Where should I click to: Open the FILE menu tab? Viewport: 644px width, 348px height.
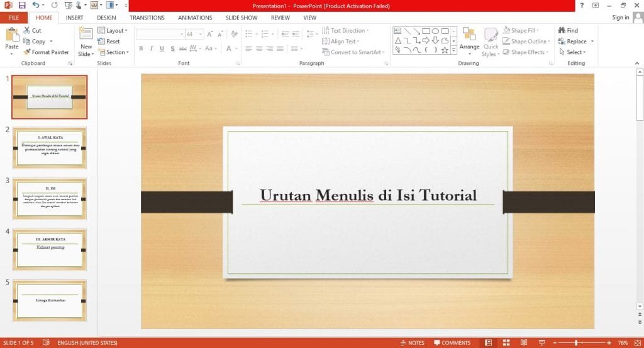click(x=14, y=18)
